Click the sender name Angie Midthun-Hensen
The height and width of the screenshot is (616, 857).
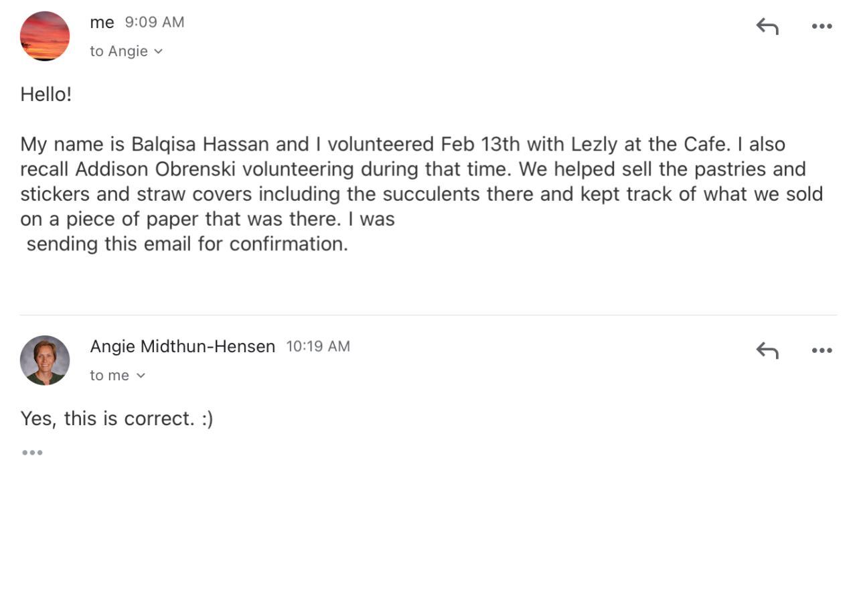(182, 346)
